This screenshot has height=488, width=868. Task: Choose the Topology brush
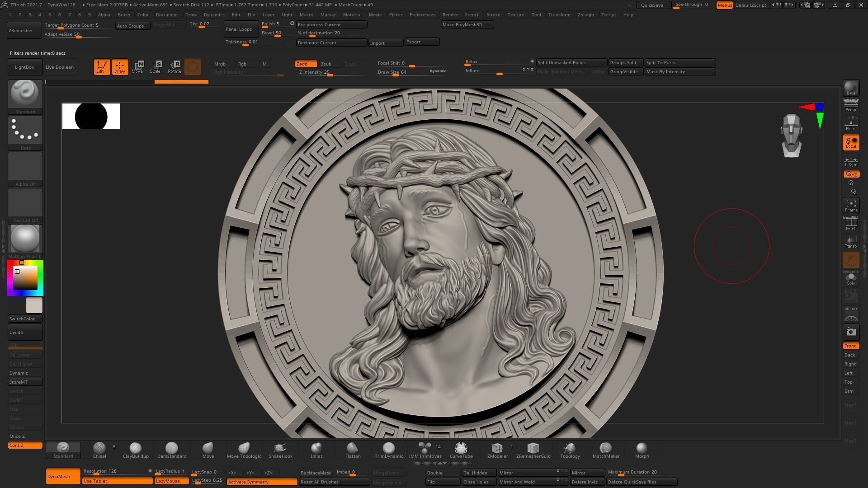point(570,450)
